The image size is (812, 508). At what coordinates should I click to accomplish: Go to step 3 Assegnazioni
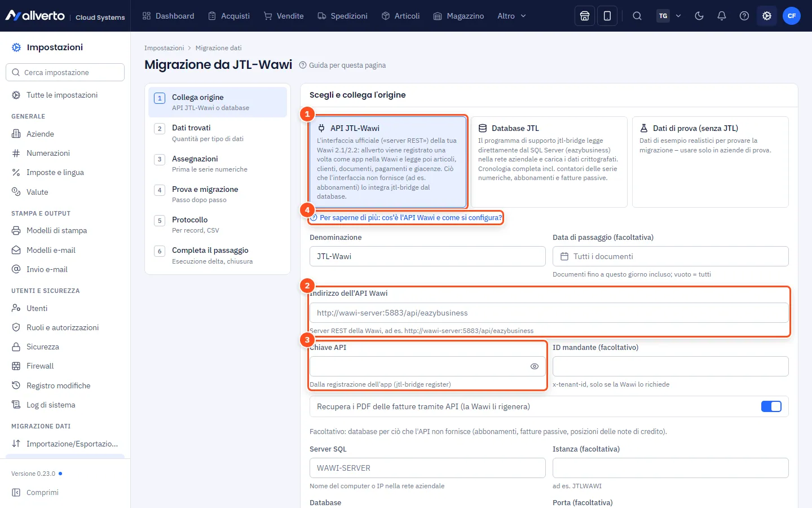[x=218, y=164]
